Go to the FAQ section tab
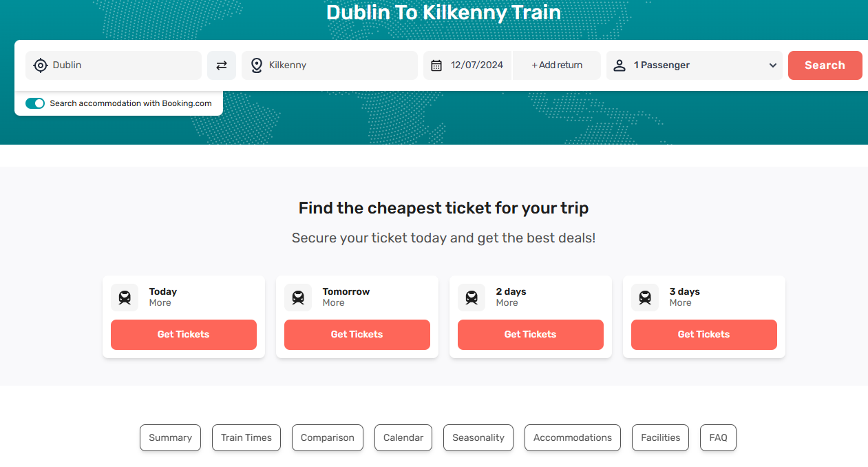Image resolution: width=868 pixels, height=467 pixels. click(718, 437)
